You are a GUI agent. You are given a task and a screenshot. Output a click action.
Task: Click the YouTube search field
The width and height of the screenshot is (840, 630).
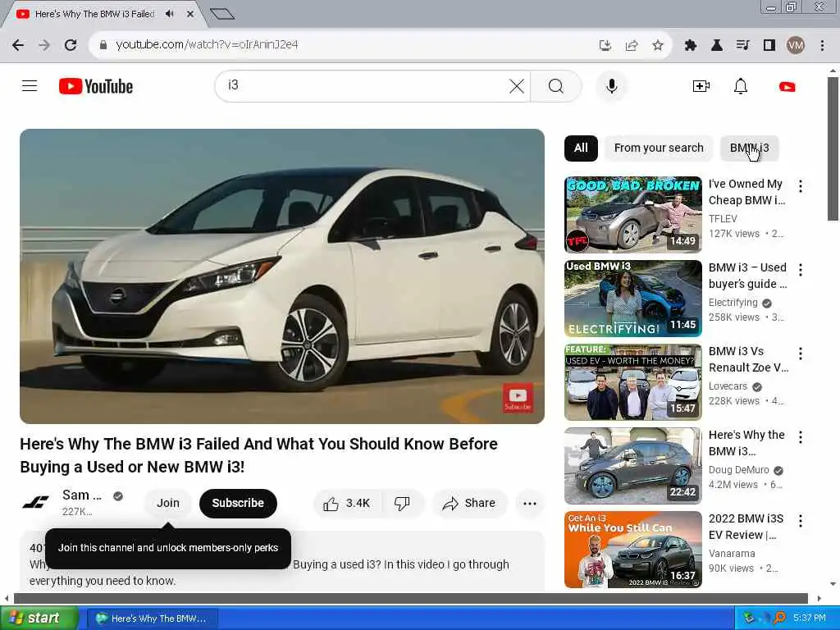366,85
